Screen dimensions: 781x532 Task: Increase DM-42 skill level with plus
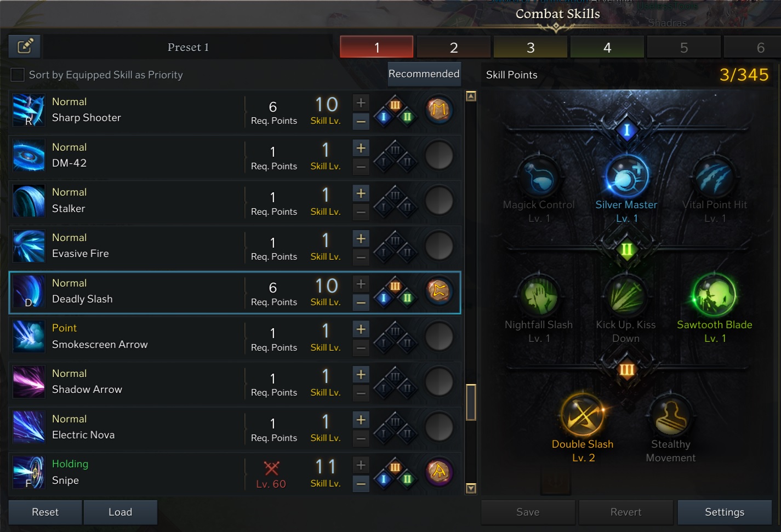coord(361,148)
